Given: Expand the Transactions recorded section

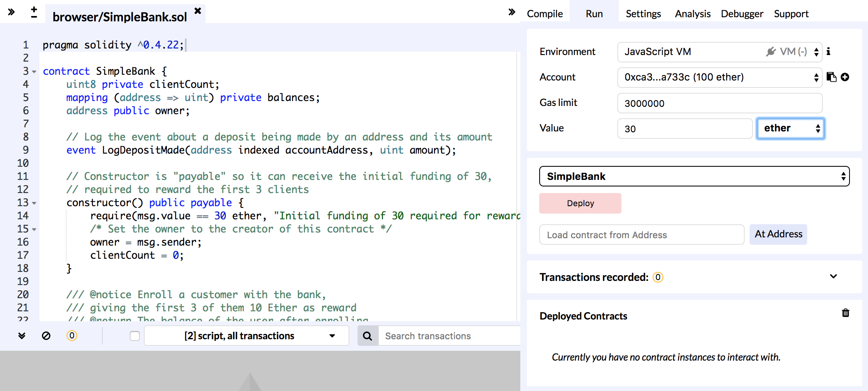Looking at the screenshot, I should tap(833, 277).
